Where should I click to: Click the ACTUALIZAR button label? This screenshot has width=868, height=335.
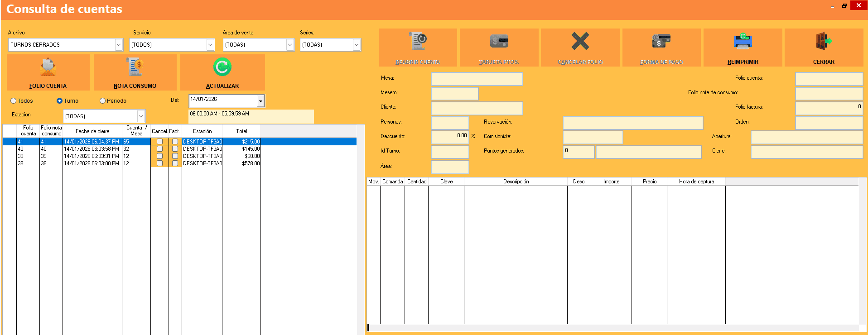pos(222,86)
